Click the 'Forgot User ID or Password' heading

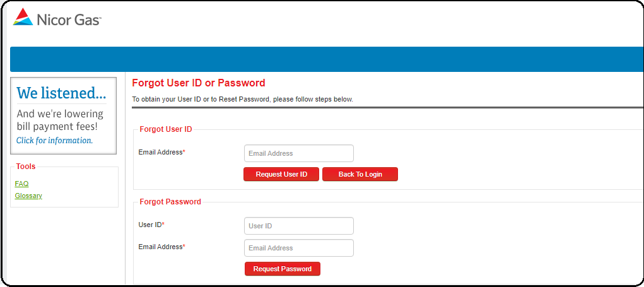(x=199, y=83)
